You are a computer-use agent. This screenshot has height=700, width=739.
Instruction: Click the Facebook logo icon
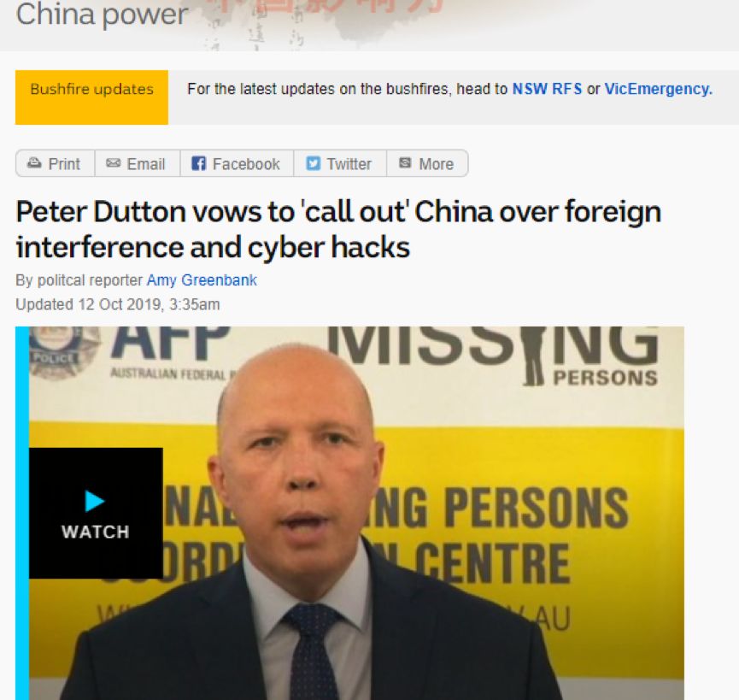pos(198,163)
